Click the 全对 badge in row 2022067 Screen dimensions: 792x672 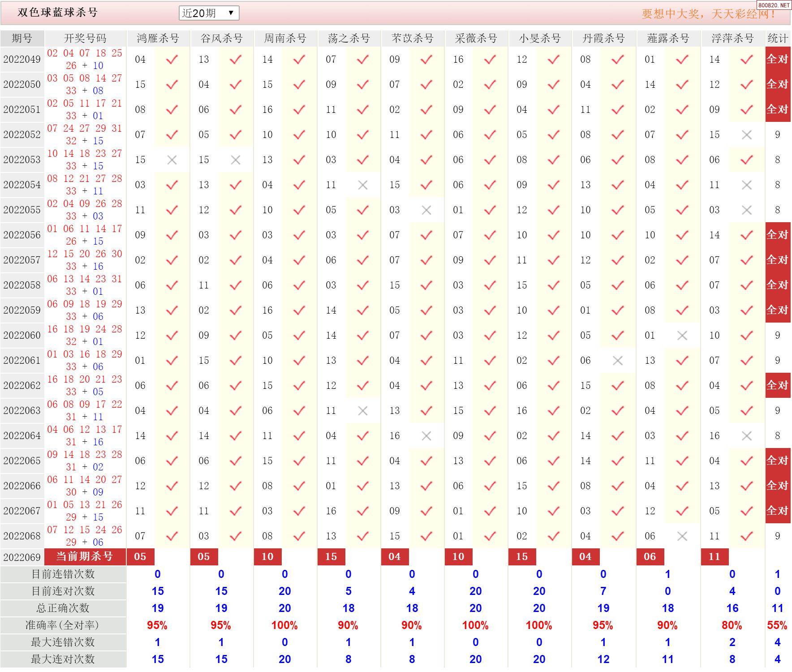[x=778, y=511]
